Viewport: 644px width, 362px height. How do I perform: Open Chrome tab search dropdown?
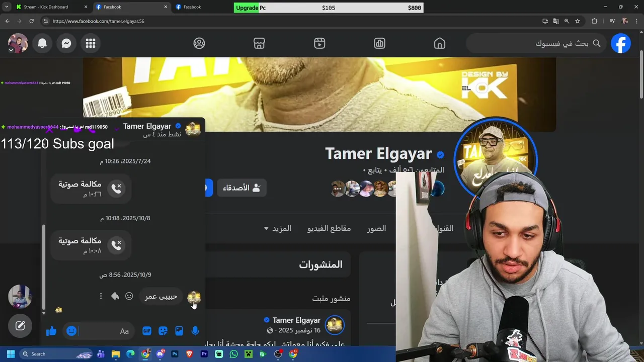pyautogui.click(x=7, y=7)
